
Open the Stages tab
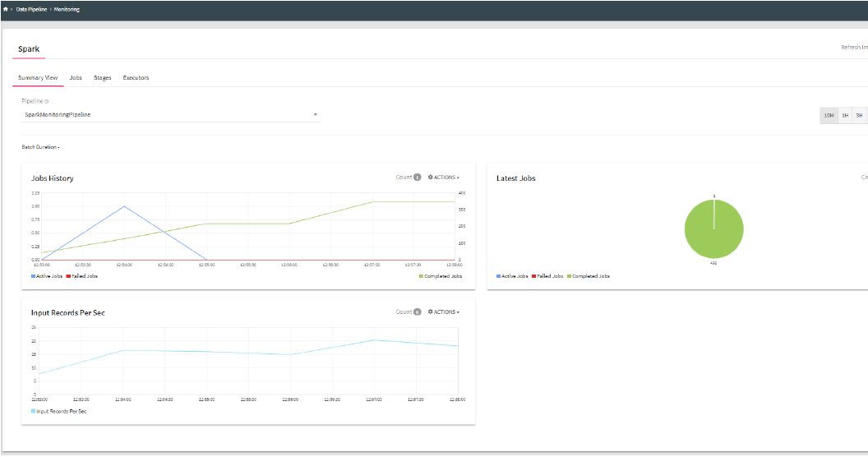pyautogui.click(x=103, y=78)
